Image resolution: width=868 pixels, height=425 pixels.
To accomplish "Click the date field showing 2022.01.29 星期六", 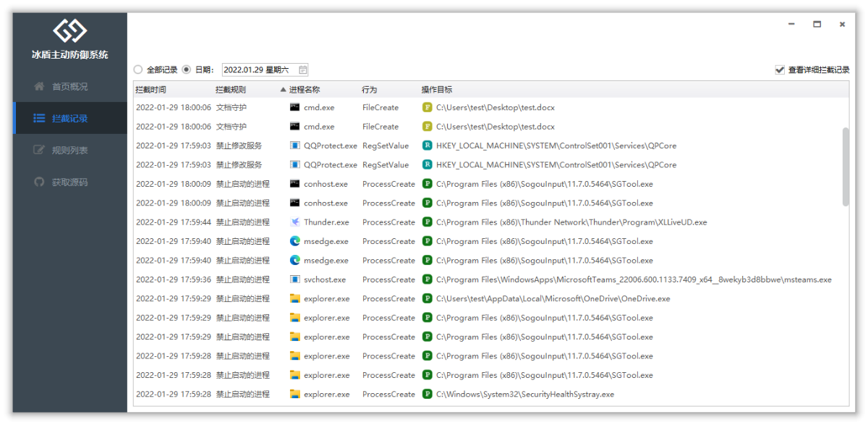I will click(265, 70).
